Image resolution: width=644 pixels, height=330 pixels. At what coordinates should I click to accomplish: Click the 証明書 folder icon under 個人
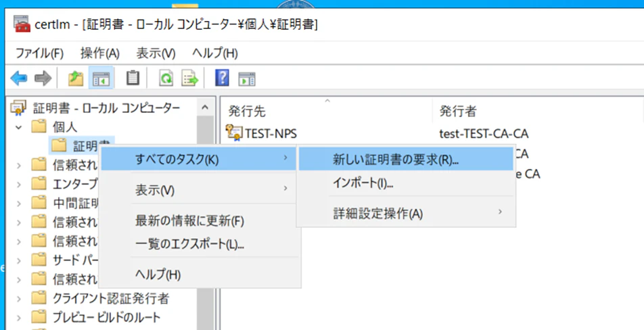[59, 145]
